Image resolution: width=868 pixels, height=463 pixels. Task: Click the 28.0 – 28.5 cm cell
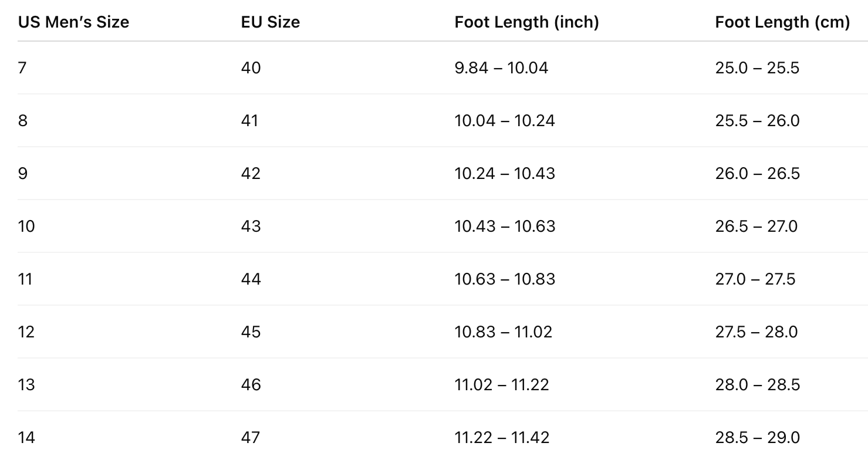click(x=757, y=385)
